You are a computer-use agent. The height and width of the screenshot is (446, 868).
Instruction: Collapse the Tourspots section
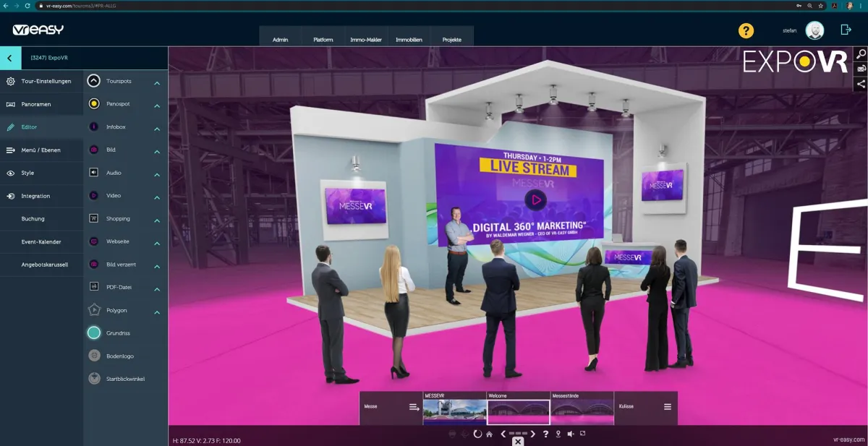point(156,82)
